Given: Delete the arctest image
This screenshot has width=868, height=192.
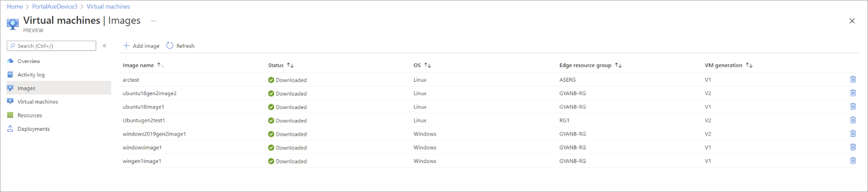Looking at the screenshot, I should click(853, 79).
